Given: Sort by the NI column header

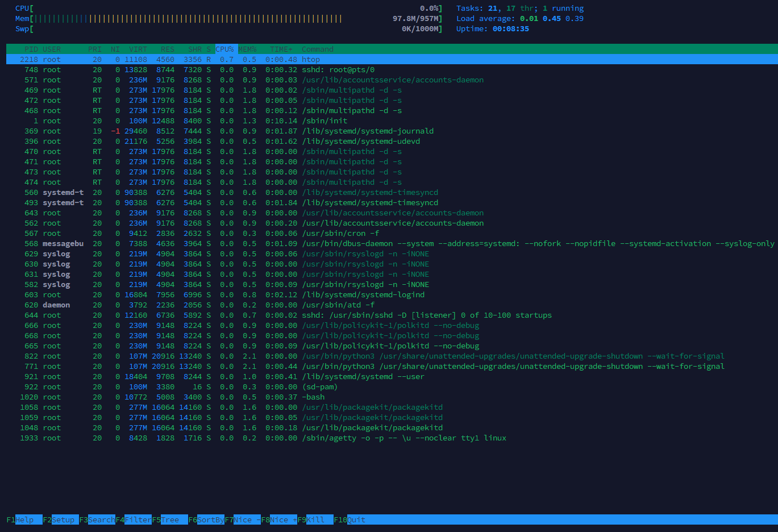Looking at the screenshot, I should click(115, 49).
